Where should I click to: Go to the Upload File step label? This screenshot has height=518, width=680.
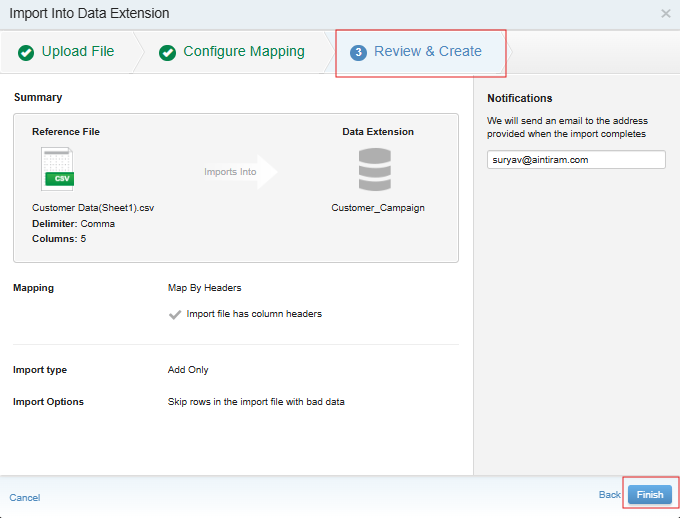point(78,52)
